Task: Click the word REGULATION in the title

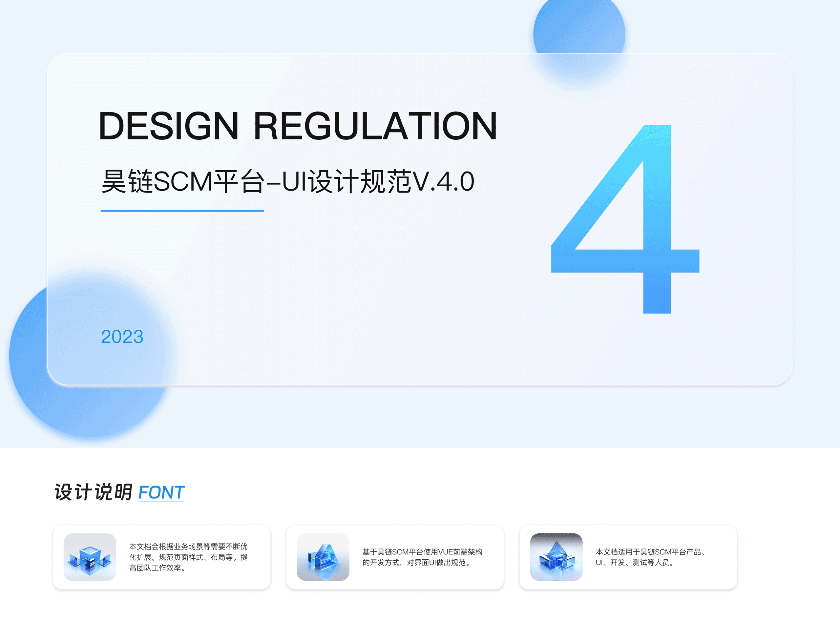Action: [x=375, y=126]
